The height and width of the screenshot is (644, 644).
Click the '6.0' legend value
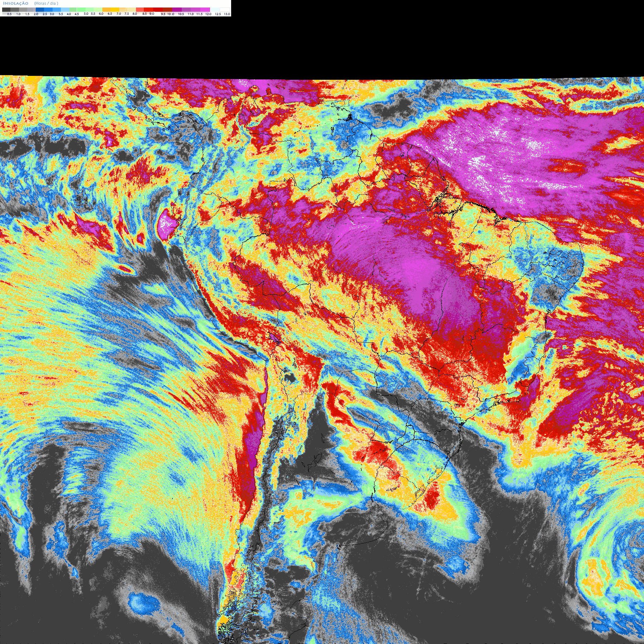point(101,14)
